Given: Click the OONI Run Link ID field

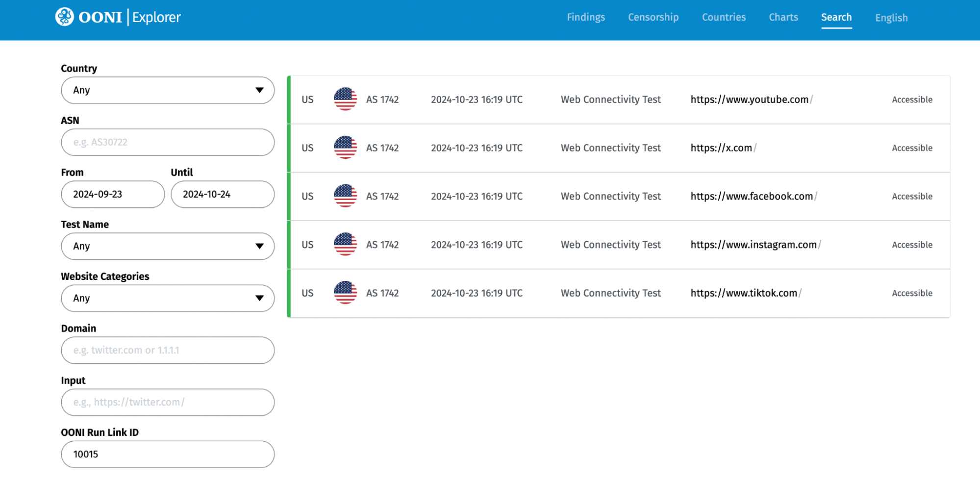Looking at the screenshot, I should coord(167,454).
